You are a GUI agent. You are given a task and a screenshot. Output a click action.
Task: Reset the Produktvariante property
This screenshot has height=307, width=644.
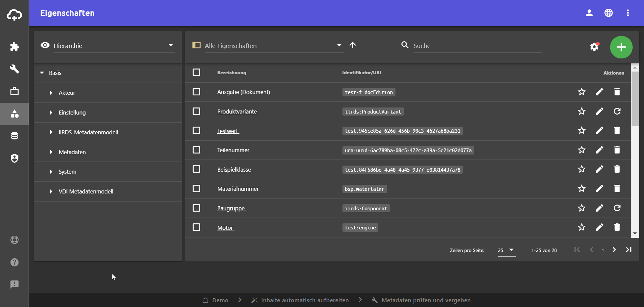coord(617,111)
